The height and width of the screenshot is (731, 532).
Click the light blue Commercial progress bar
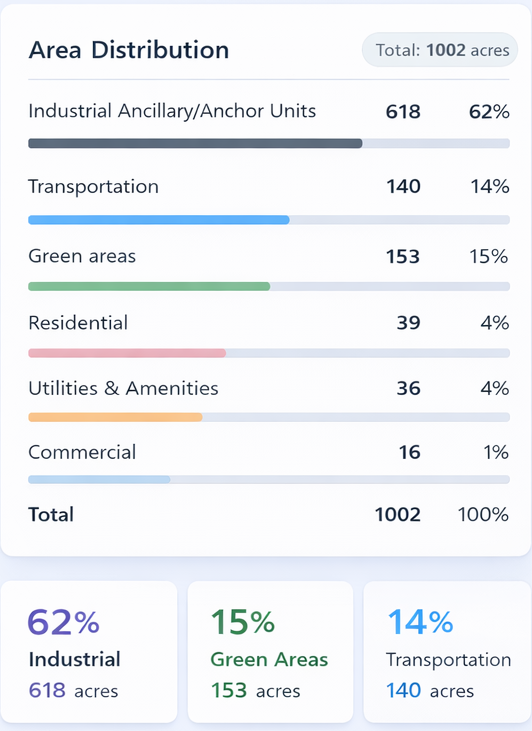[99, 479]
